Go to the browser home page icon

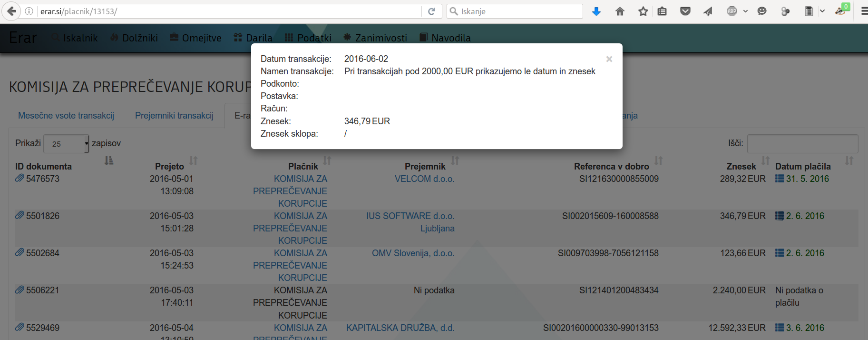click(x=620, y=11)
